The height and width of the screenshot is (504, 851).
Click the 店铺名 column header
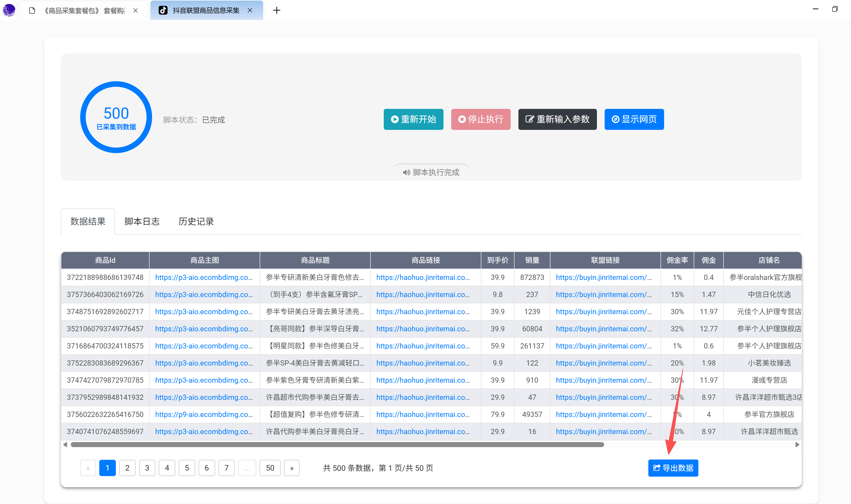[x=763, y=260]
